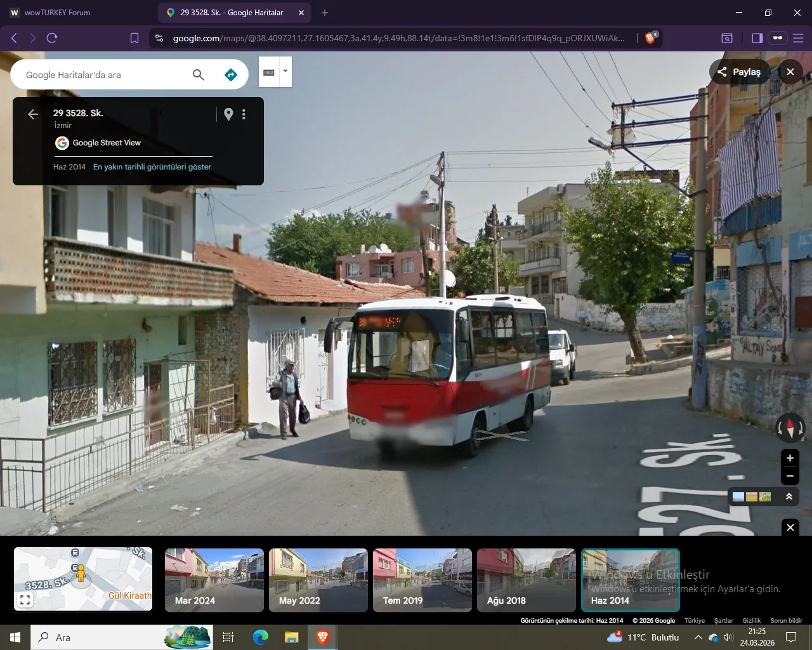The width and height of the screenshot is (812, 650).
Task: Click the back arrow in street info panel
Action: [x=33, y=114]
